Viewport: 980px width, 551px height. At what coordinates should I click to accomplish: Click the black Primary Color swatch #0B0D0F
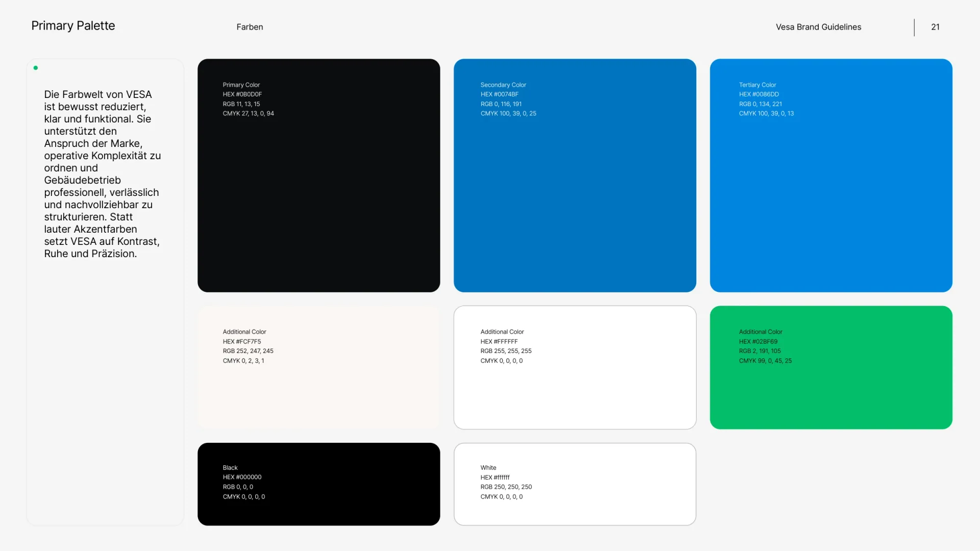318,176
